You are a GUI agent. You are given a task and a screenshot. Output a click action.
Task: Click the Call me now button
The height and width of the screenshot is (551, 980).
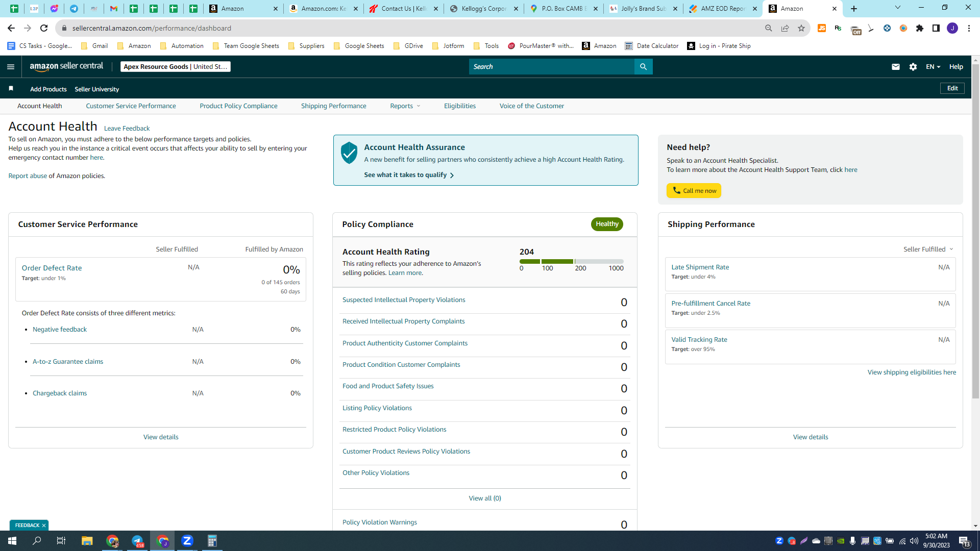pos(694,191)
